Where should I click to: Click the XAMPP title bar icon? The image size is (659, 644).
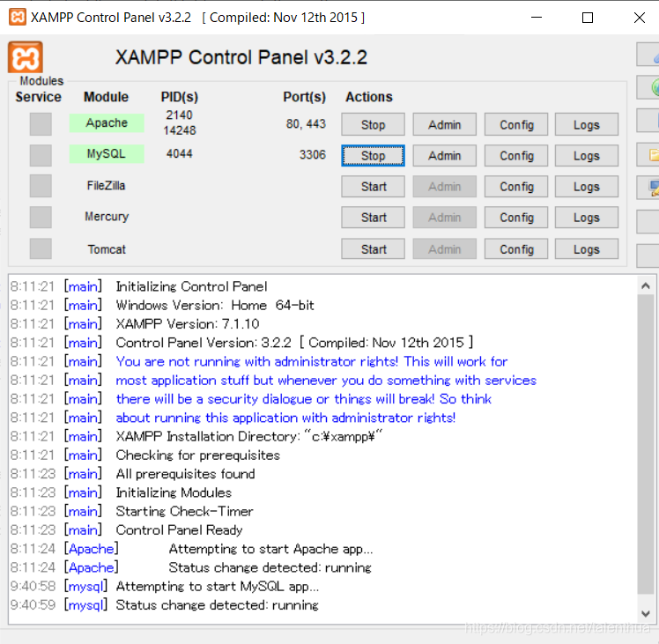[x=18, y=18]
